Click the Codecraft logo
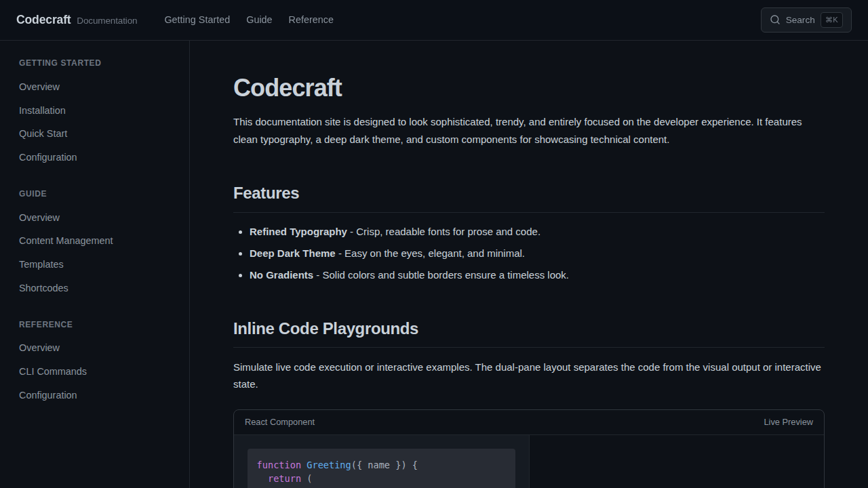Screen dimensions: 868x488 pos(43,20)
